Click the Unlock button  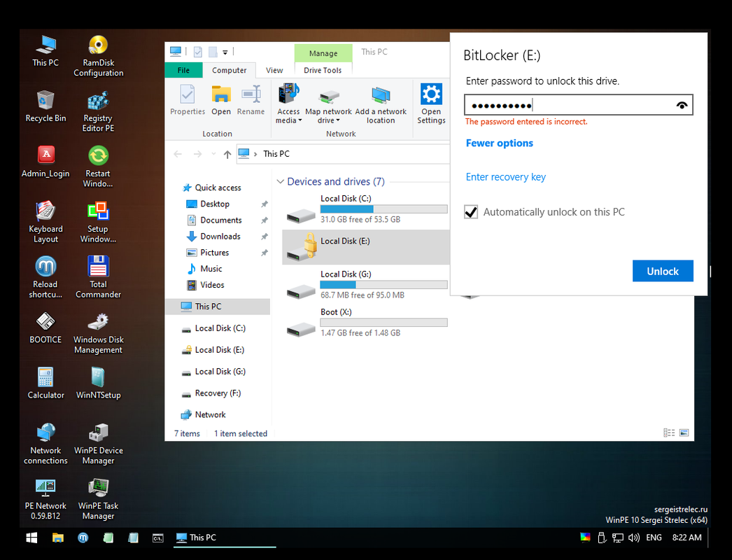click(663, 271)
